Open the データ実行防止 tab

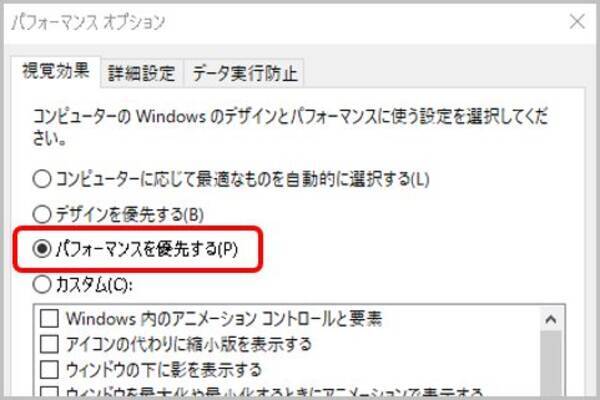coord(244,73)
